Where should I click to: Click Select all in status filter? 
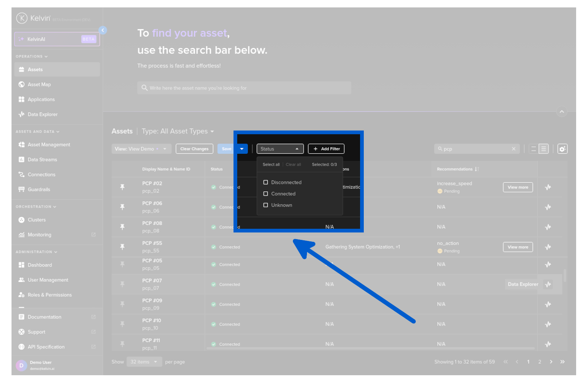click(x=271, y=165)
